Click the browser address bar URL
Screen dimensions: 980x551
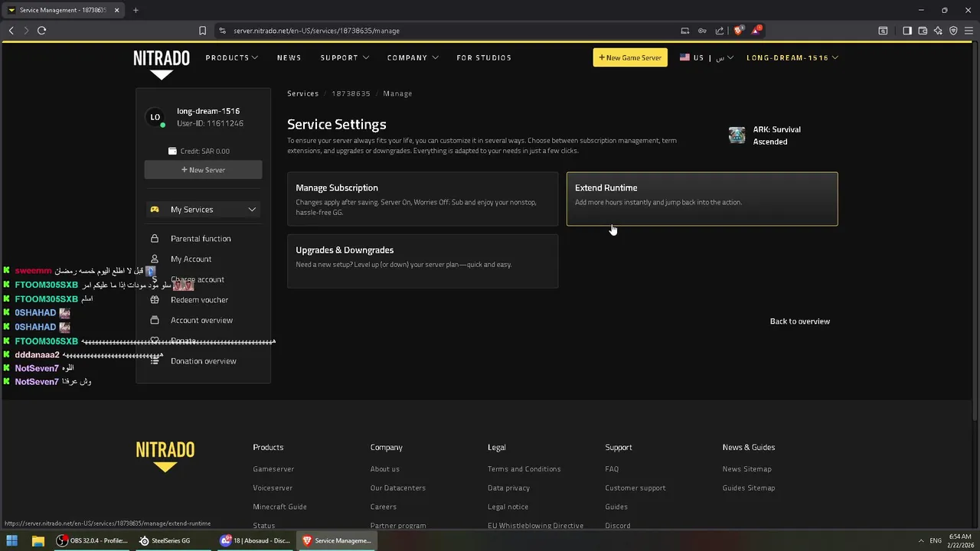pyautogui.click(x=316, y=31)
